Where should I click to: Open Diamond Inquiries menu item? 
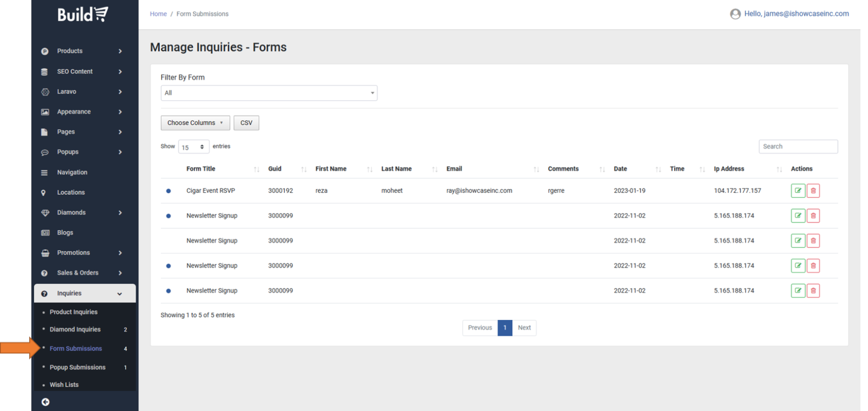(x=75, y=329)
